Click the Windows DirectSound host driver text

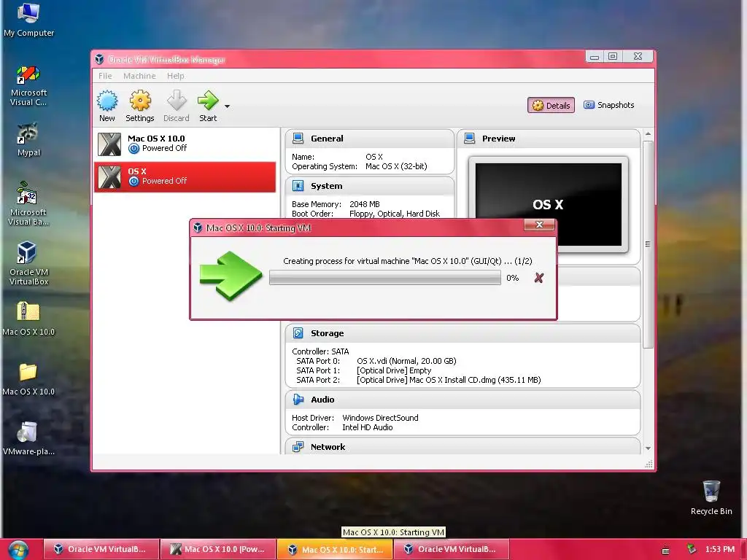[380, 418]
